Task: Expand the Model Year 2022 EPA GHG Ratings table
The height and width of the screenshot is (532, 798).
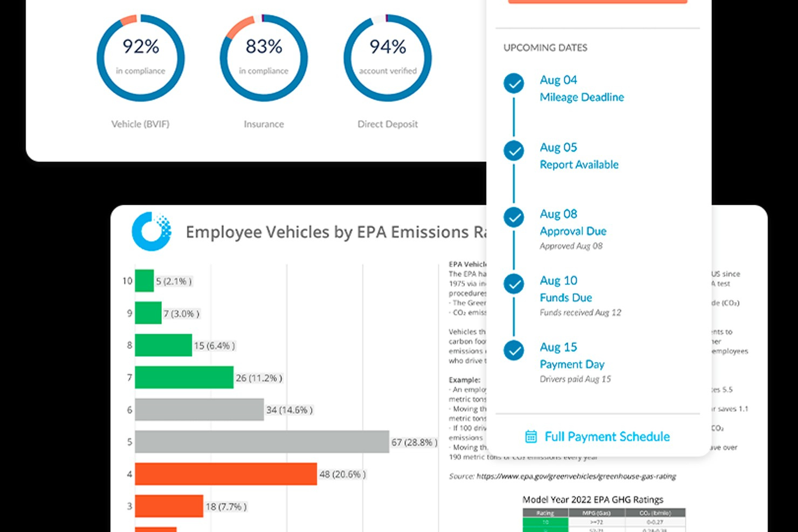Action: pyautogui.click(x=594, y=499)
